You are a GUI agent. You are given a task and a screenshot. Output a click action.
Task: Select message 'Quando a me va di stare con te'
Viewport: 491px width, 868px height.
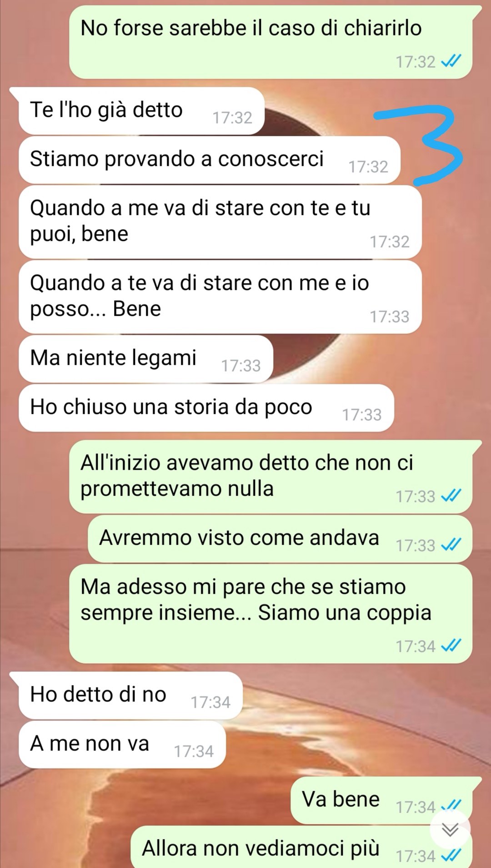[220, 222]
